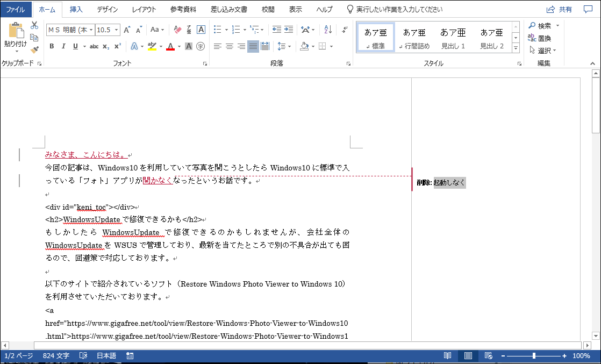Click the Cut scissors icon
This screenshot has width=601, height=364.
coord(34,25)
